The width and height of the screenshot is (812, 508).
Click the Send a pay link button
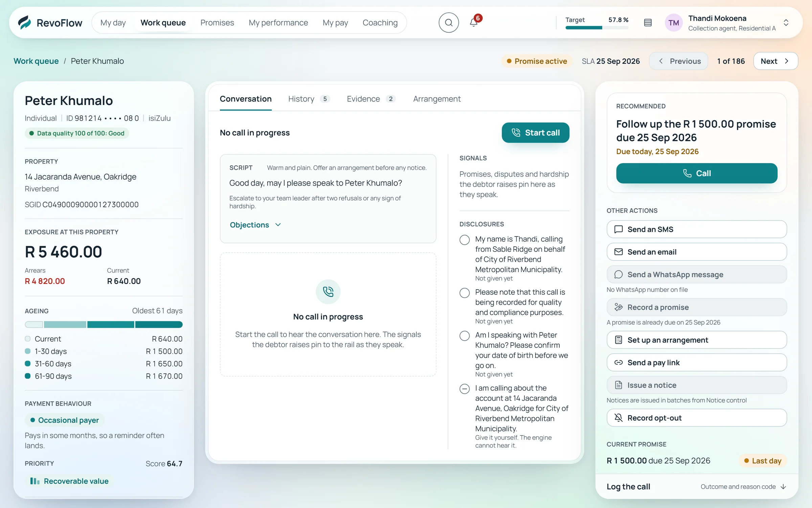click(697, 362)
